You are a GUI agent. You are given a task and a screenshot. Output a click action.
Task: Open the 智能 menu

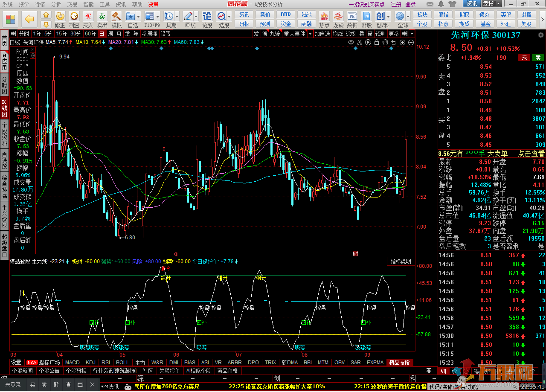click(88, 4)
